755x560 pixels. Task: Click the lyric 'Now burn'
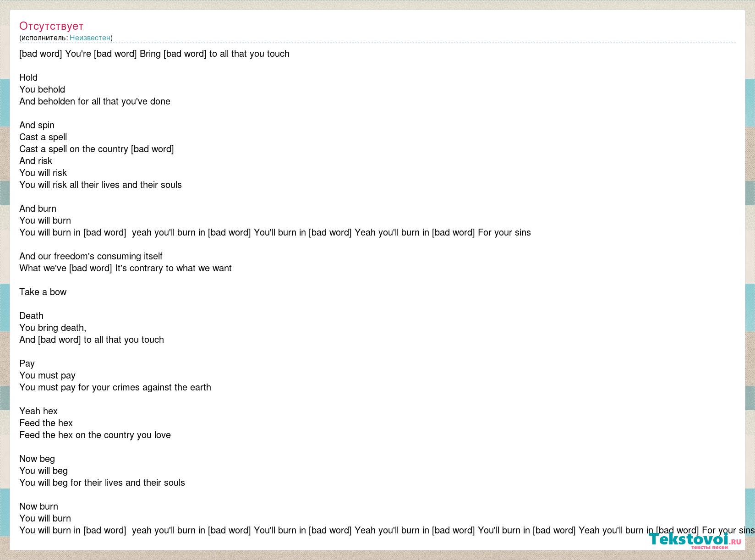38,506
